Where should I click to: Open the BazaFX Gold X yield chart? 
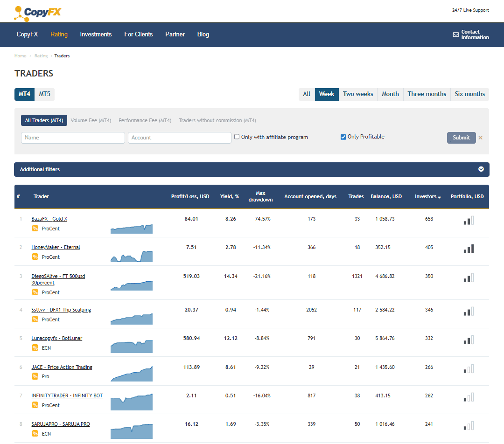pos(132,229)
